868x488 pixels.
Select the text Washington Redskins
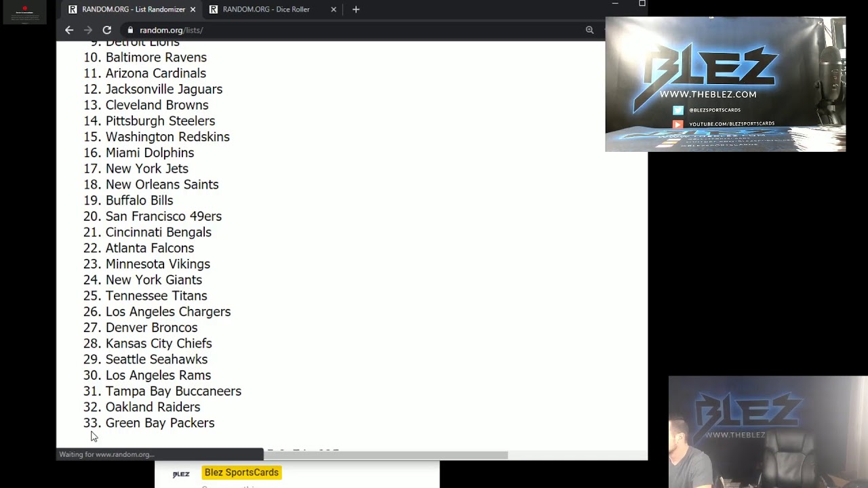pos(167,137)
